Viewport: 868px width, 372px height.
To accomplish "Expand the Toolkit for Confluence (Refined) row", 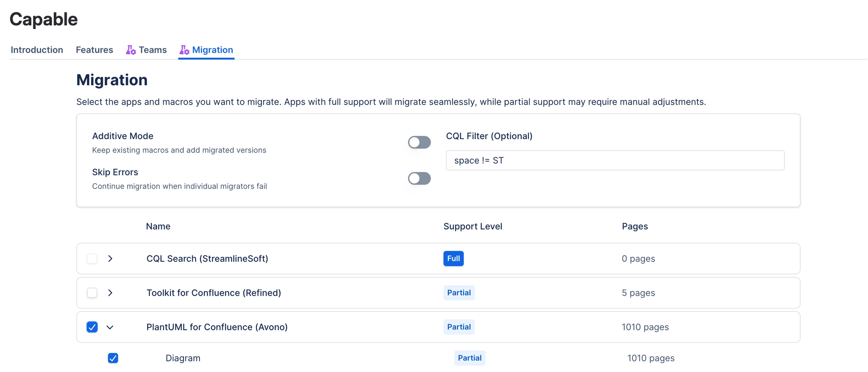I will click(x=111, y=293).
